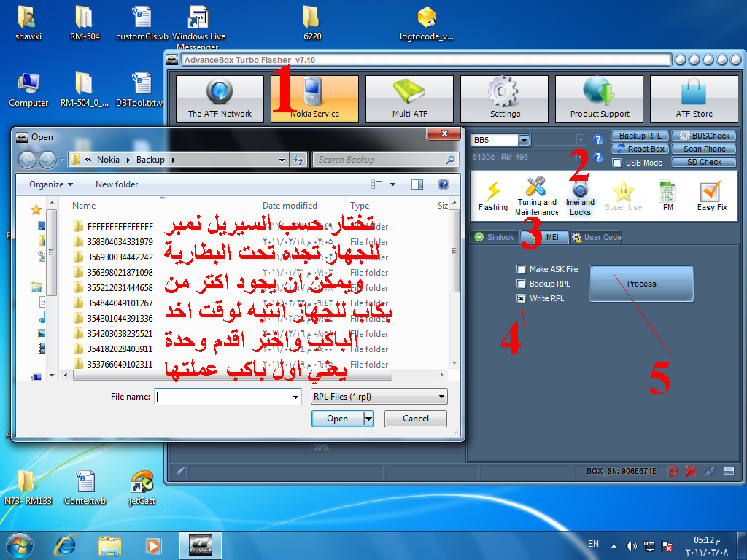This screenshot has height=560, width=747.
Task: Enable Backup RPL checkbox
Action: coord(521,284)
